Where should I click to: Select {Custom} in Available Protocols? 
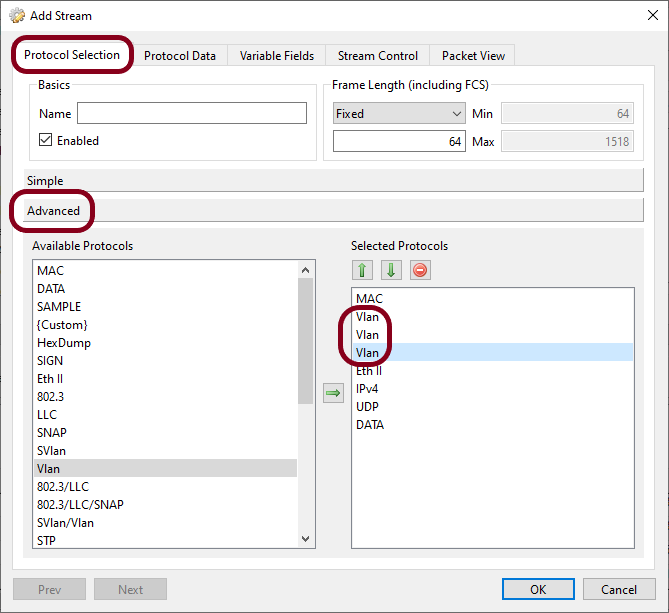[166, 325]
